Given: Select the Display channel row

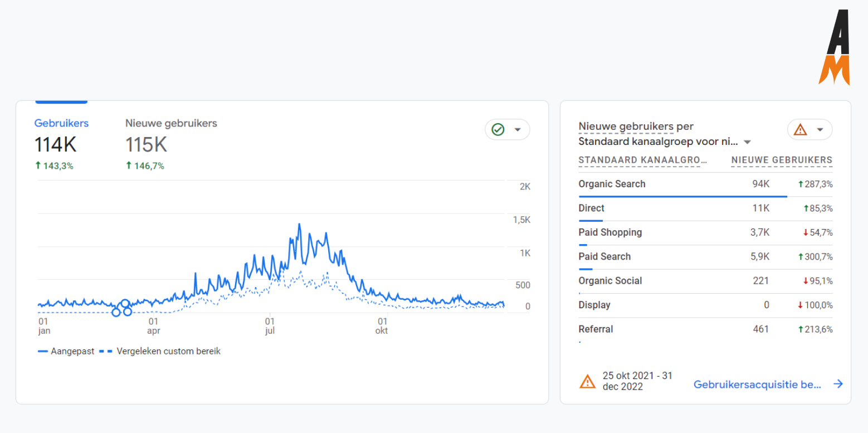Looking at the screenshot, I should (x=705, y=305).
